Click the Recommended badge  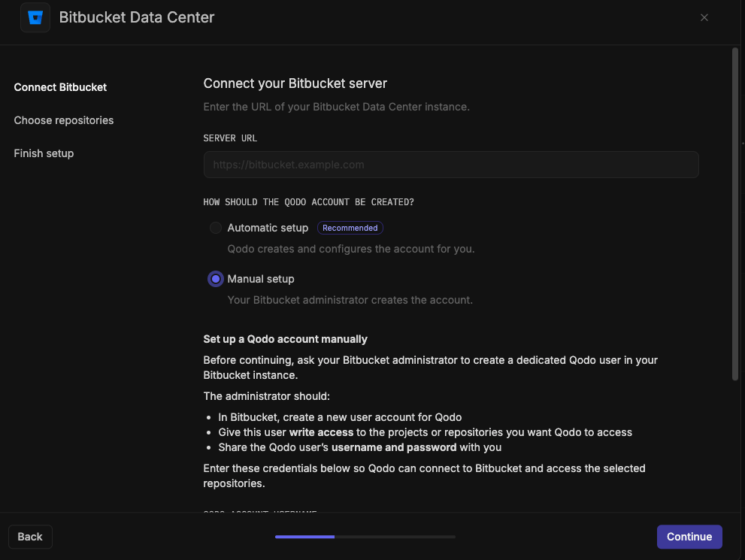(350, 228)
